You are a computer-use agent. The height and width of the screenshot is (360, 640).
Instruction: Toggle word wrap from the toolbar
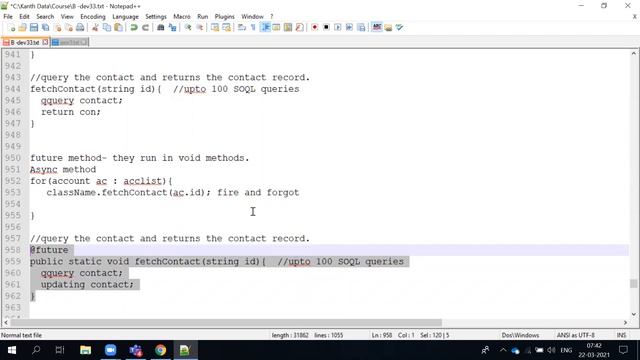pos(242,27)
